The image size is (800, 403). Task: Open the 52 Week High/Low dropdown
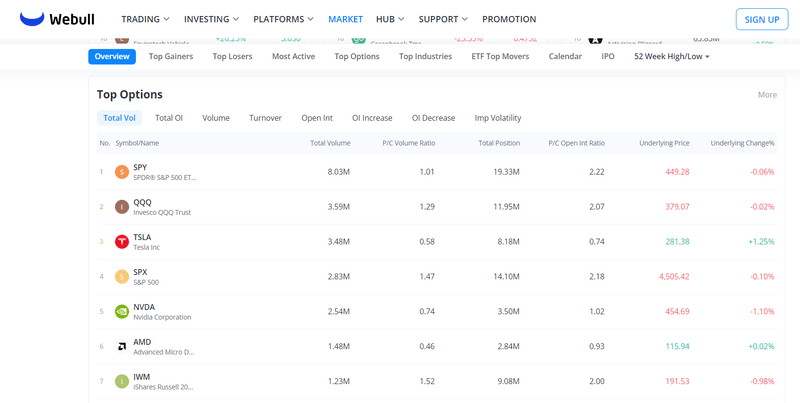pyautogui.click(x=671, y=57)
